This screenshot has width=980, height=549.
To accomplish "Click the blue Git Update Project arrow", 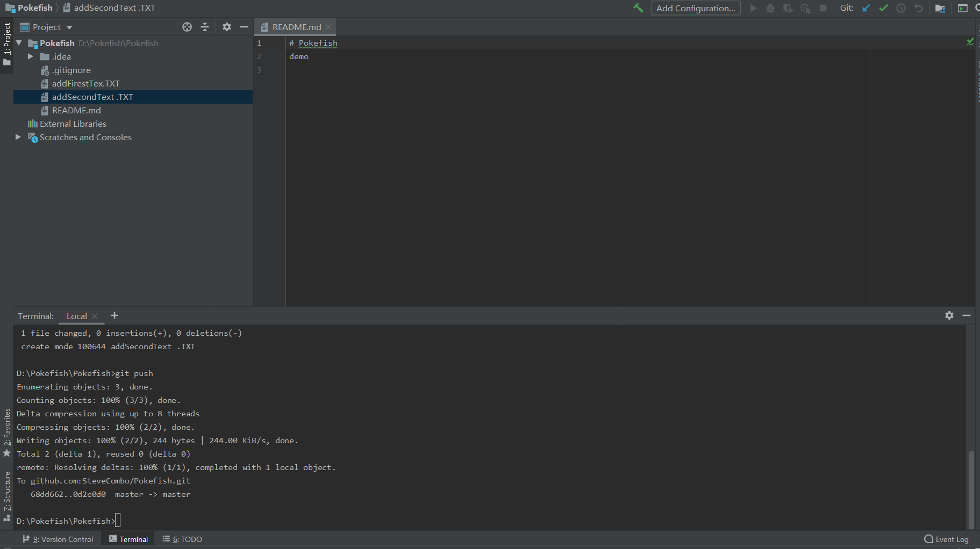I will click(x=866, y=8).
